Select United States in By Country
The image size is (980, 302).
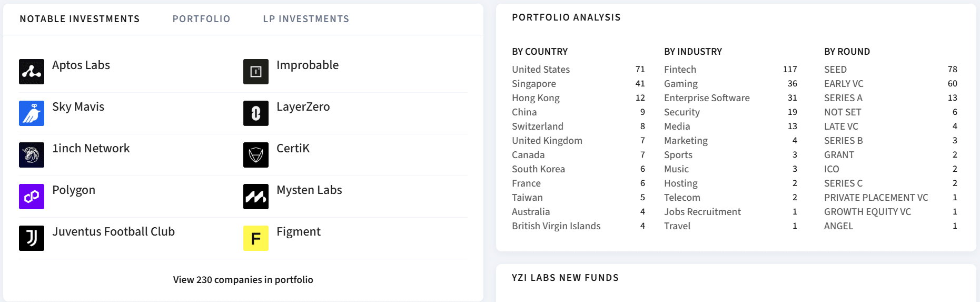pyautogui.click(x=541, y=70)
